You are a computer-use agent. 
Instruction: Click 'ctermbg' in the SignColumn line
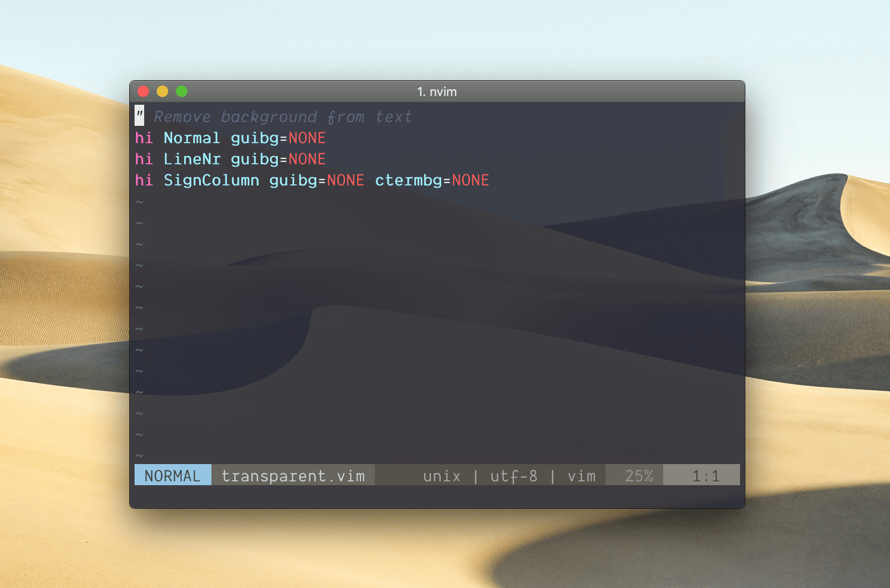click(x=408, y=180)
